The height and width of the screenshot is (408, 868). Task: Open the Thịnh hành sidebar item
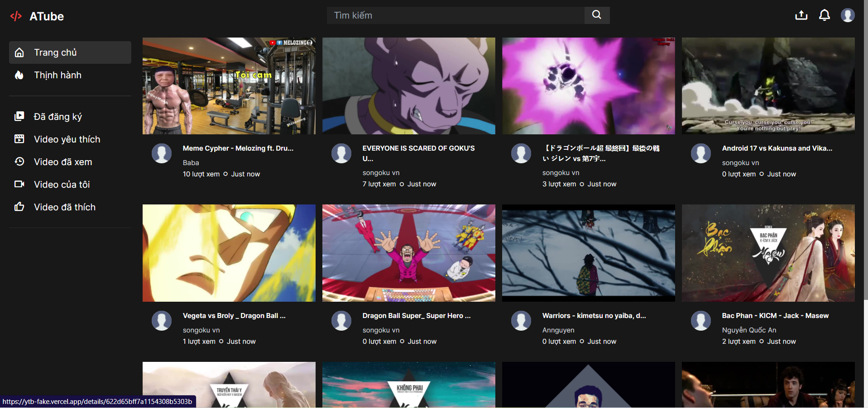click(x=57, y=75)
